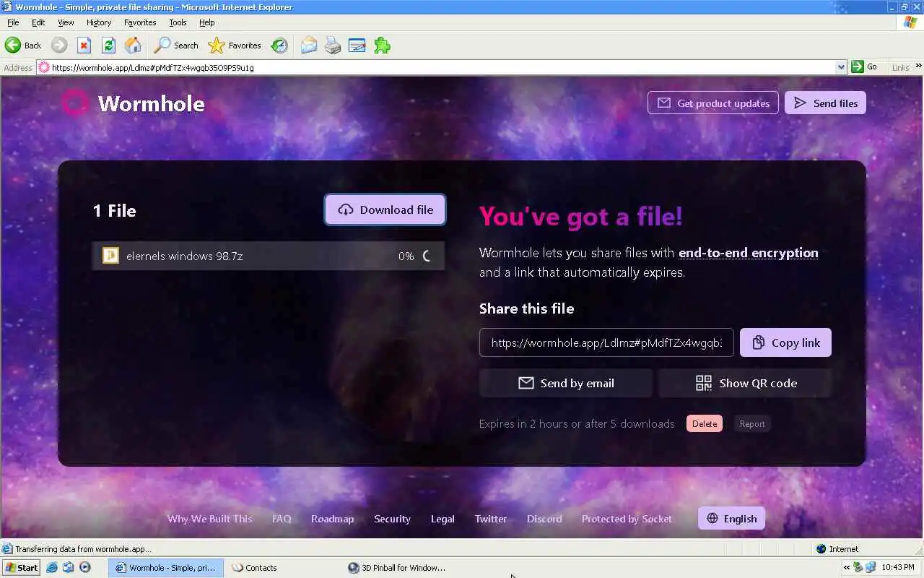Click the Internet zone status indicator
Viewport: 924px width, 578px height.
pyautogui.click(x=837, y=548)
